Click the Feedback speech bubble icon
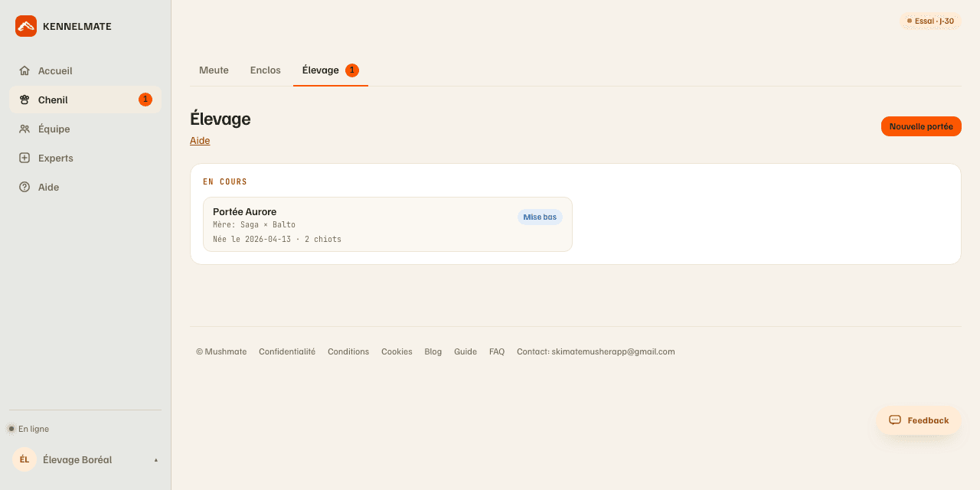This screenshot has width=980, height=490. [895, 420]
